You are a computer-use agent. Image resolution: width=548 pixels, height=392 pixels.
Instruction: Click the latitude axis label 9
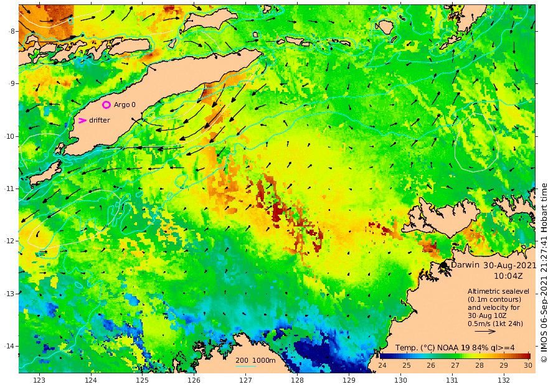12,83
